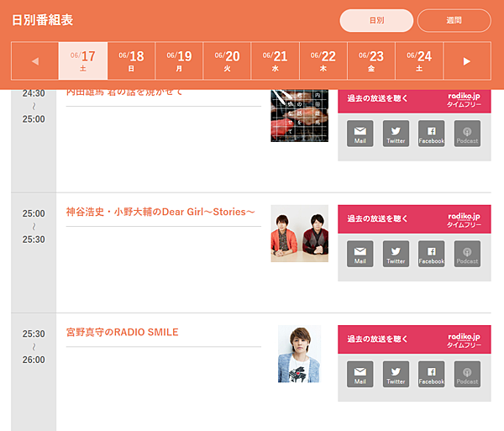Select the 06/21 Wednesday tab

pyautogui.click(x=276, y=60)
